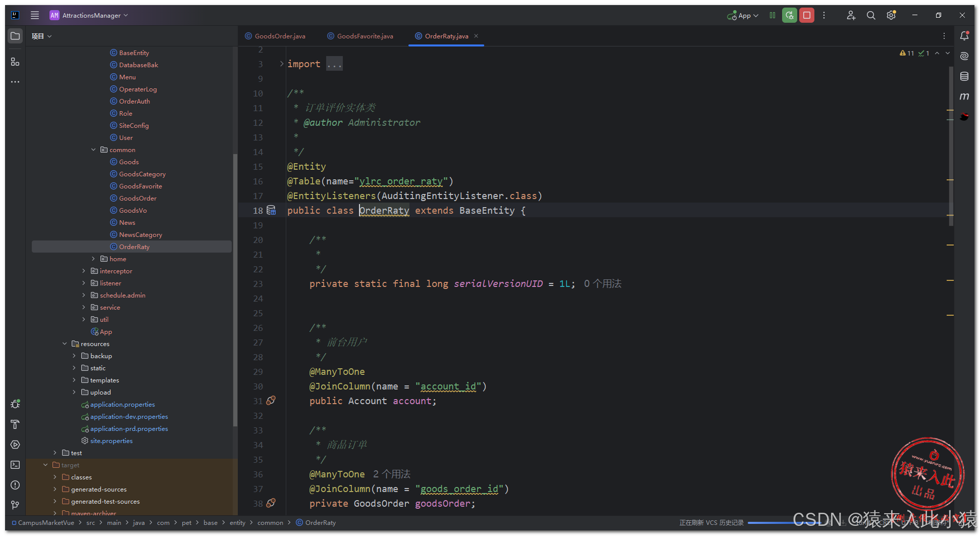This screenshot has height=536, width=980.
Task: Open the BaseEntity class in tree
Action: pos(134,53)
